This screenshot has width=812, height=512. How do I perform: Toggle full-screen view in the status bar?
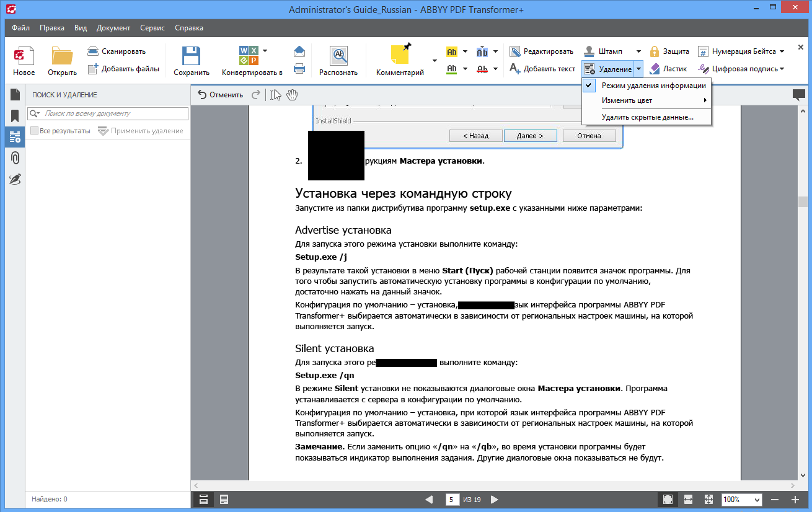pyautogui.click(x=668, y=499)
